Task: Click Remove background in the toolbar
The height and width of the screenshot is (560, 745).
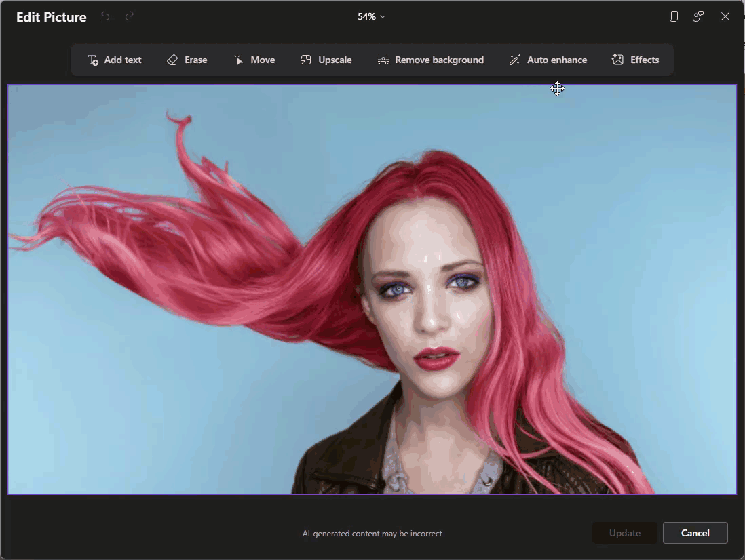Action: tap(431, 60)
